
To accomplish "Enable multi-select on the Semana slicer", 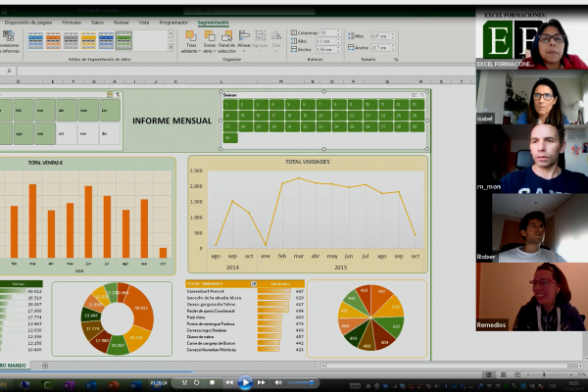I will tap(414, 95).
